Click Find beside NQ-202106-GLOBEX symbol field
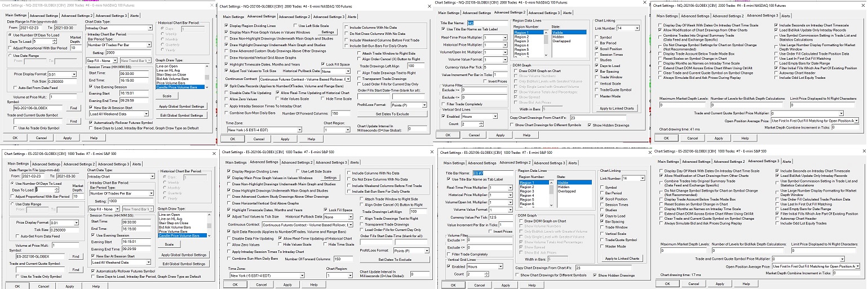The height and width of the screenshot is (289, 868). (73, 108)
